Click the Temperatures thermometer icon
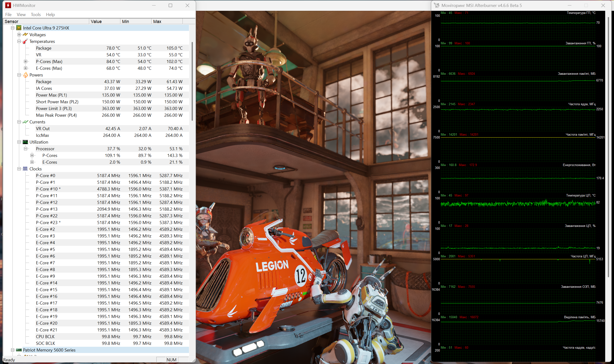Image resolution: width=614 pixels, height=364 pixels. click(25, 41)
